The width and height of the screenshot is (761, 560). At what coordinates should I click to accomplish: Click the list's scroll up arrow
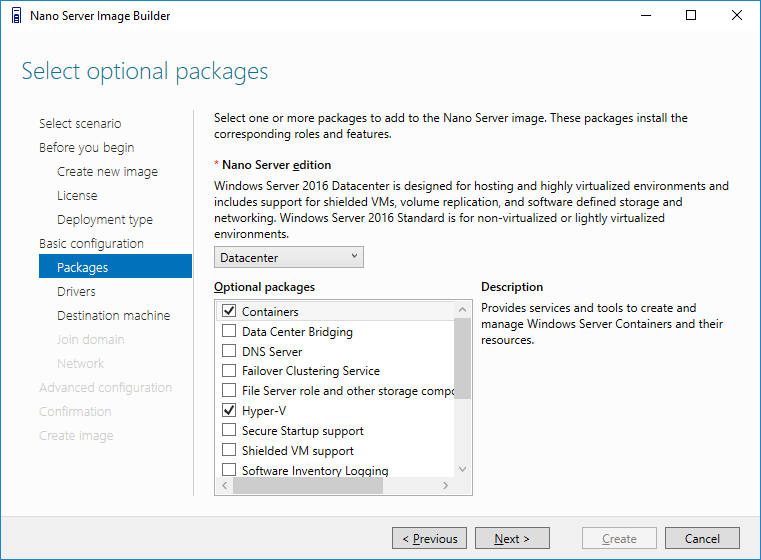[463, 310]
